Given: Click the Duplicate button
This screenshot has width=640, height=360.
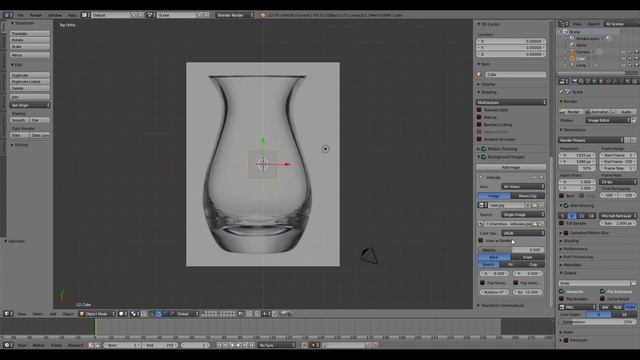Looking at the screenshot, I should tap(30, 75).
